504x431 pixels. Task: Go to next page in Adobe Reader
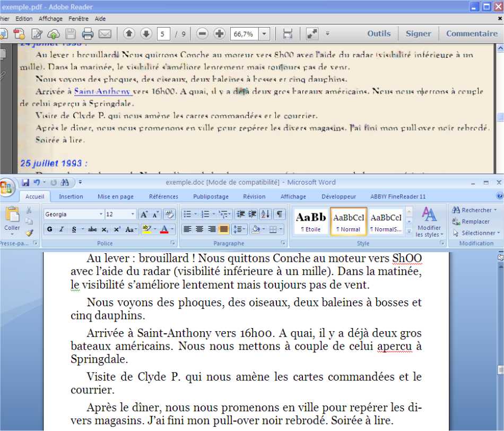coord(146,33)
